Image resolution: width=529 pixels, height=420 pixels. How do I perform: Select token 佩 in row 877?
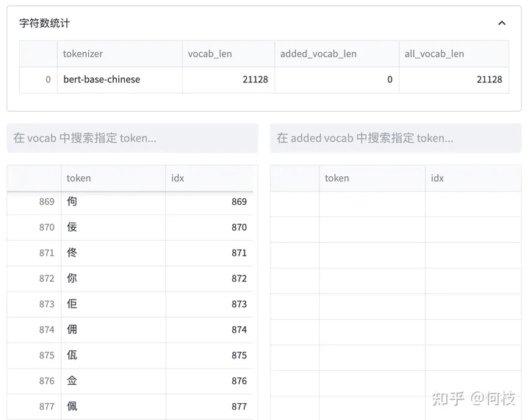click(x=113, y=407)
